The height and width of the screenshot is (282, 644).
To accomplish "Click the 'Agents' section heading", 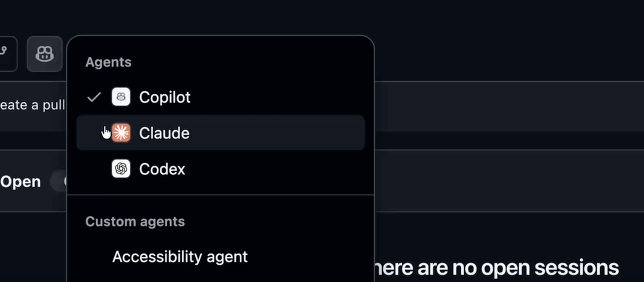I will coord(108,62).
